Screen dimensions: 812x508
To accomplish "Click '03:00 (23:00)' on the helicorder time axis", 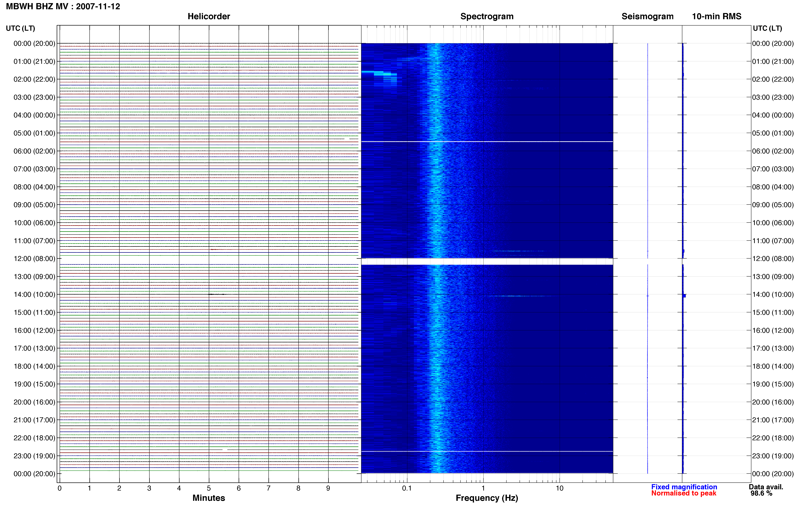I will click(34, 97).
